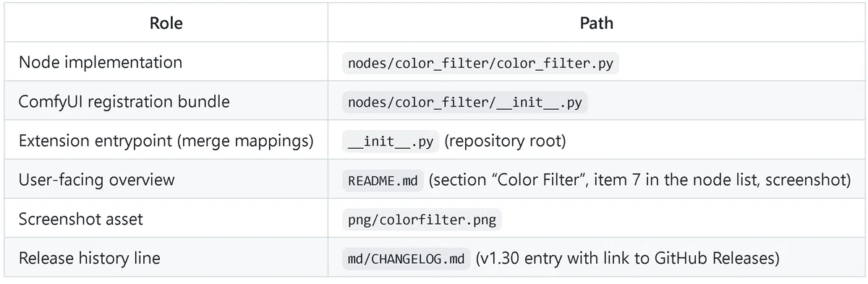Viewport: 868px width, 284px height.
Task: Click the "(repository root)" note text
Action: click(505, 141)
